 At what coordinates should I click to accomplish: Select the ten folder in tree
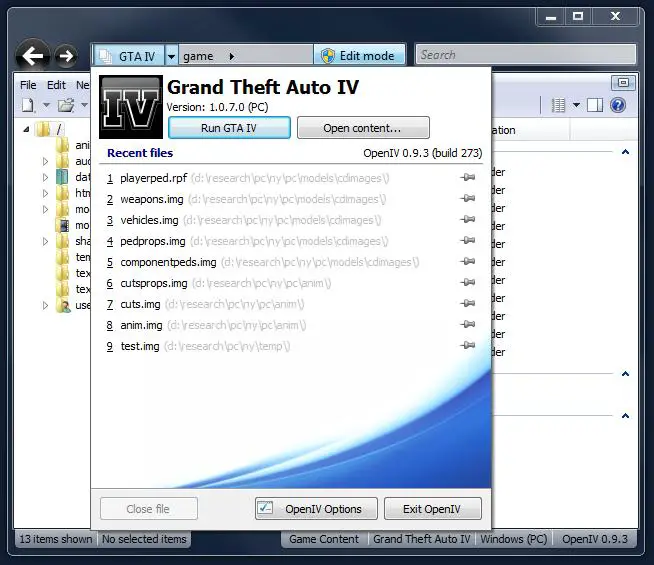(73, 257)
